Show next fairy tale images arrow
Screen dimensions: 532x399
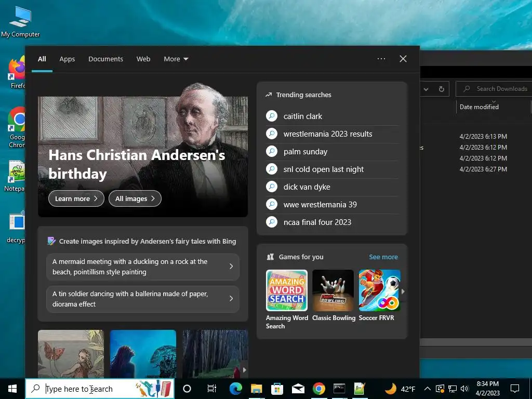[244, 370]
